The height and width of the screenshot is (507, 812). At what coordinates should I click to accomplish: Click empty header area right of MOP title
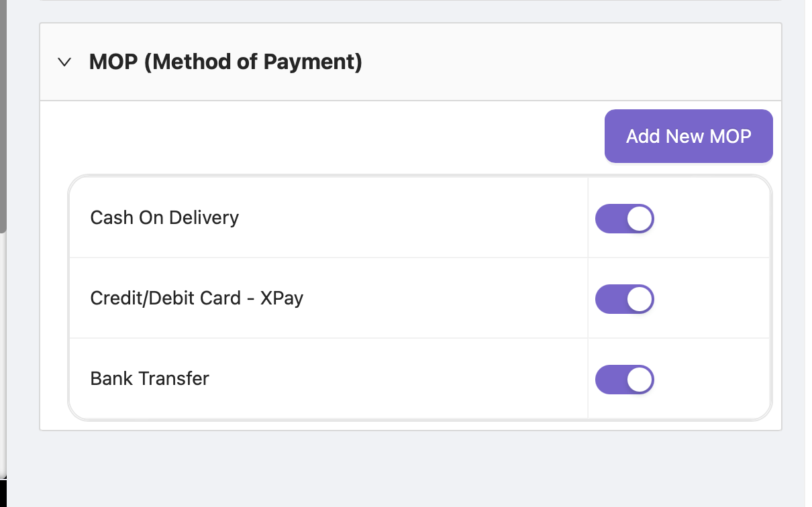click(570, 62)
